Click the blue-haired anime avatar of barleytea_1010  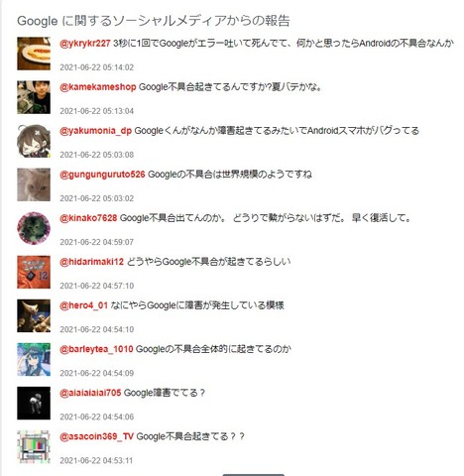tap(34, 359)
